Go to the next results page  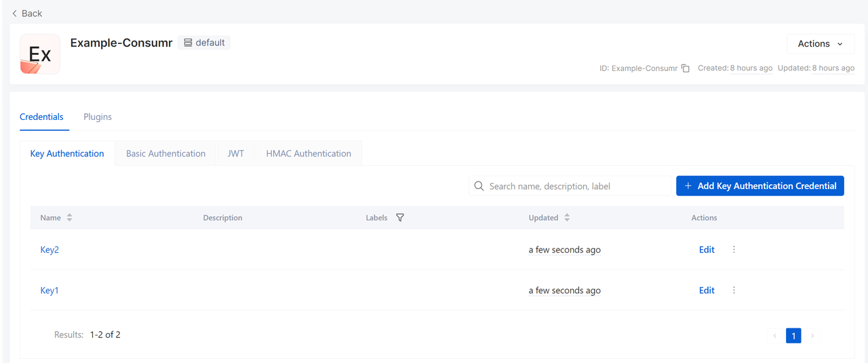coord(812,335)
